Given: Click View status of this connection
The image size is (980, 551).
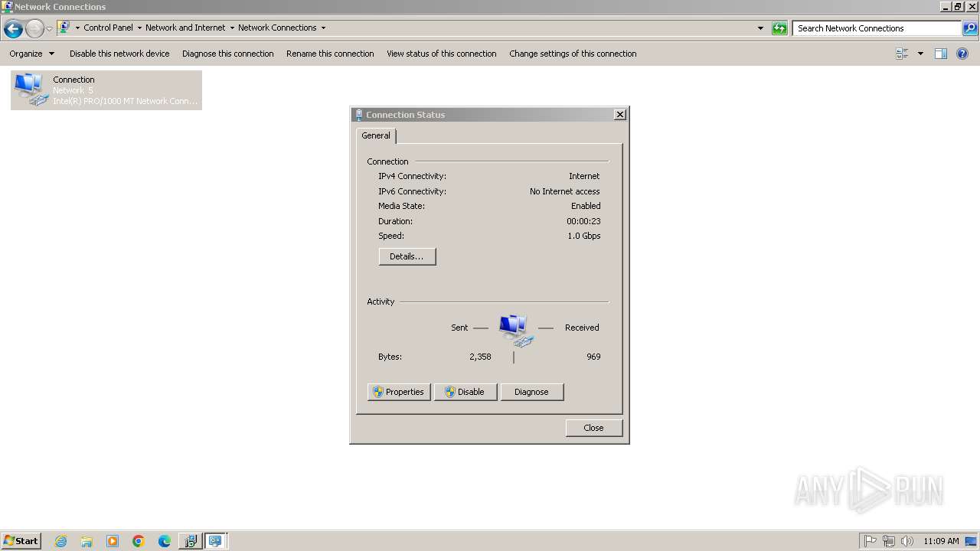Looking at the screenshot, I should click(441, 54).
